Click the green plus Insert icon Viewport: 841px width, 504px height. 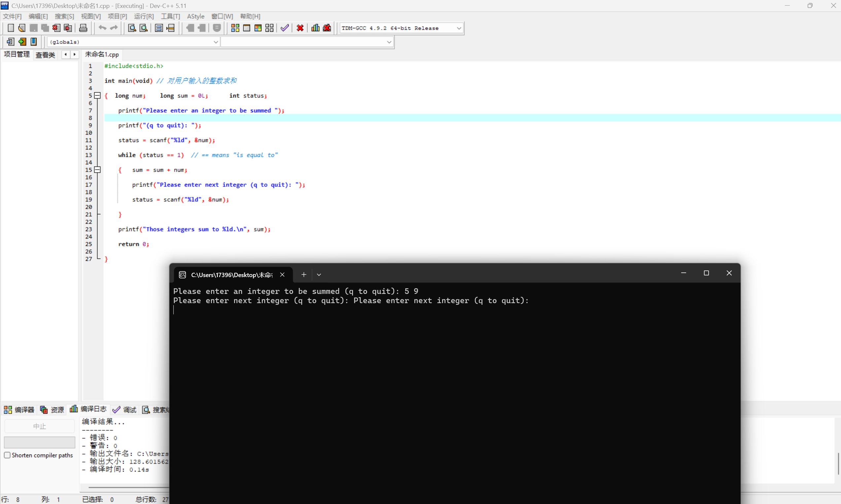pos(22,42)
